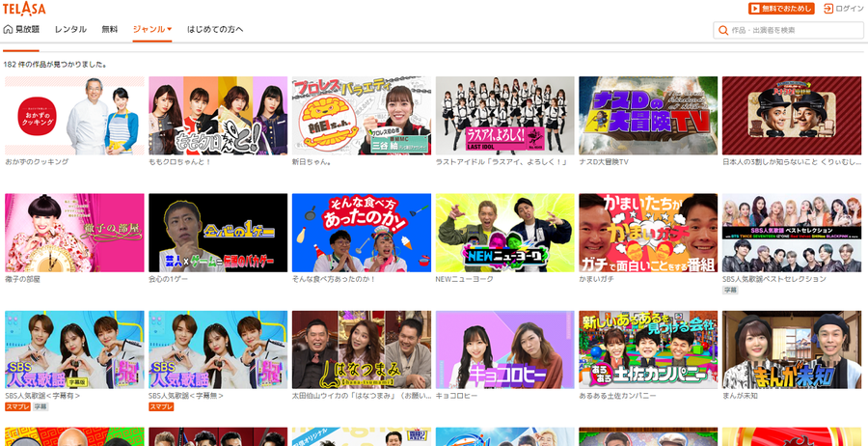The height and width of the screenshot is (446, 868).
Task: Open the レンタル tab
Action: coord(70,29)
